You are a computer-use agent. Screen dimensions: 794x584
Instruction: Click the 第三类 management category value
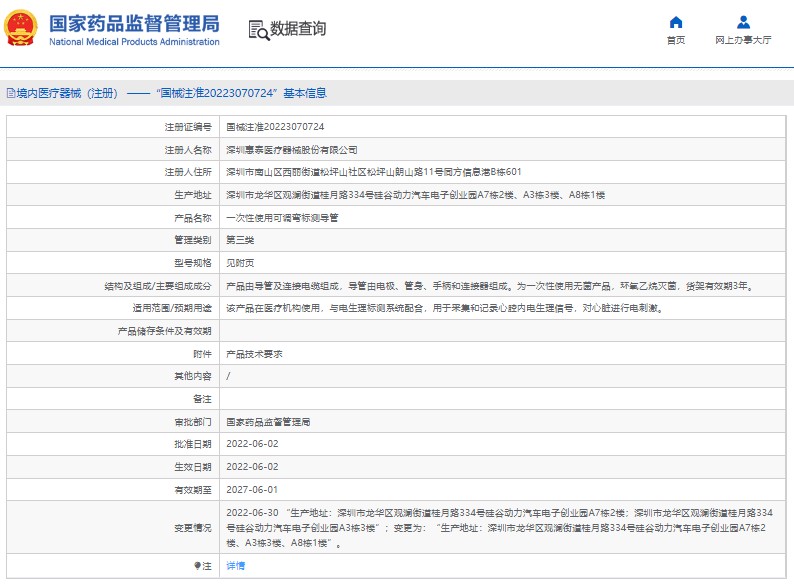tap(240, 240)
